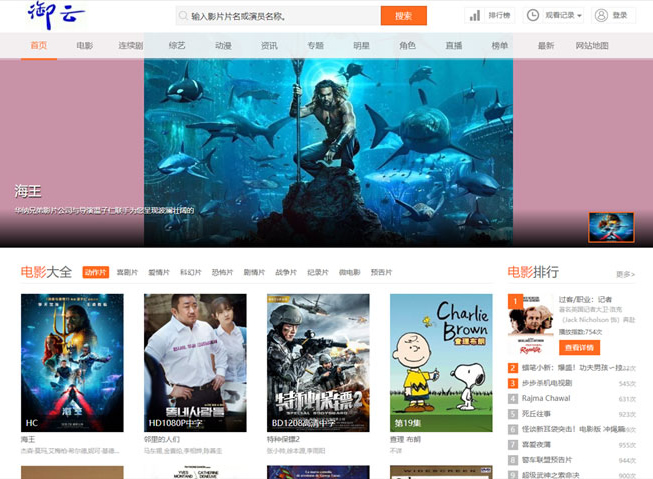
Task: Open the 明星 navigation tab
Action: (x=361, y=45)
